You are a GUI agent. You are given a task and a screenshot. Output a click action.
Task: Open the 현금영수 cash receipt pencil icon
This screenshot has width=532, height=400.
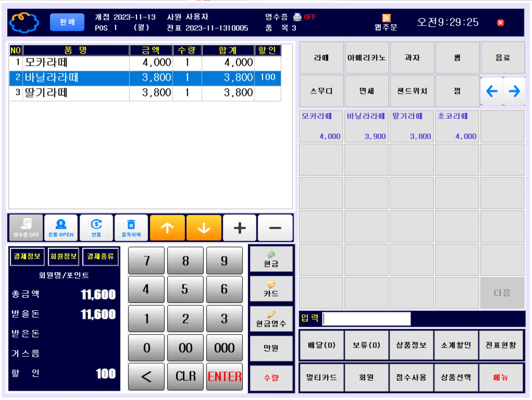(x=271, y=318)
